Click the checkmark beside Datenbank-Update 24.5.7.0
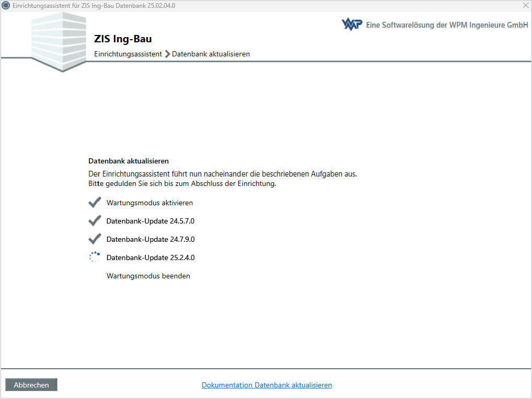The height and width of the screenshot is (399, 532). [x=95, y=220]
